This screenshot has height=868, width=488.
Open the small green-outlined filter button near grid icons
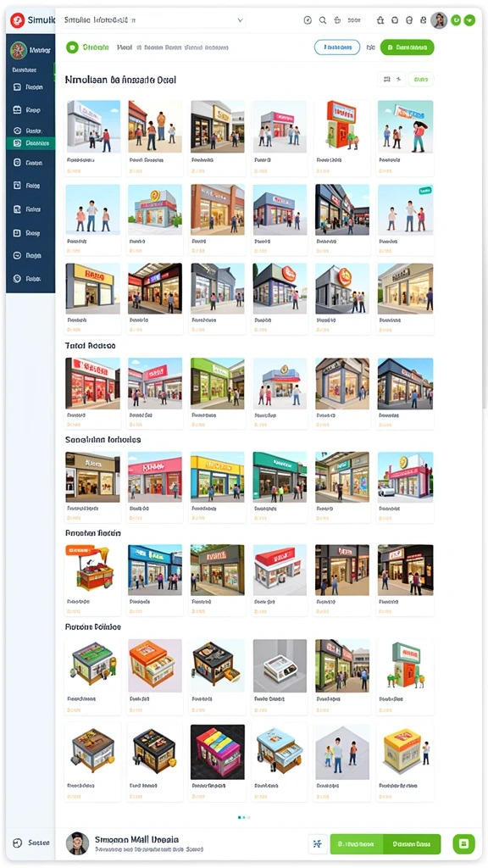point(421,80)
